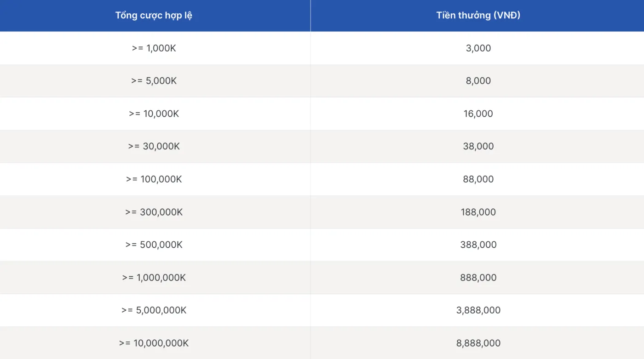Click the 38,000 reward cell
The width and height of the screenshot is (644, 359).
pyautogui.click(x=478, y=147)
